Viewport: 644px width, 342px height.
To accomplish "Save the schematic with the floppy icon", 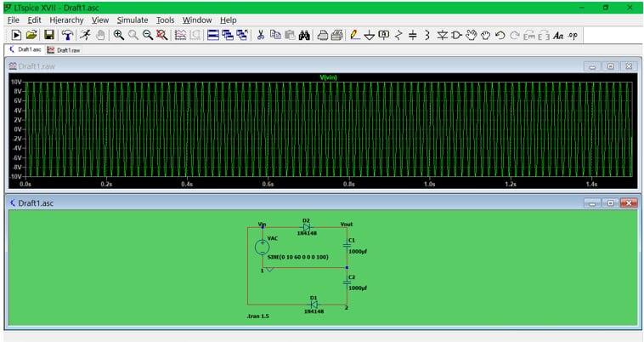I will [x=49, y=36].
